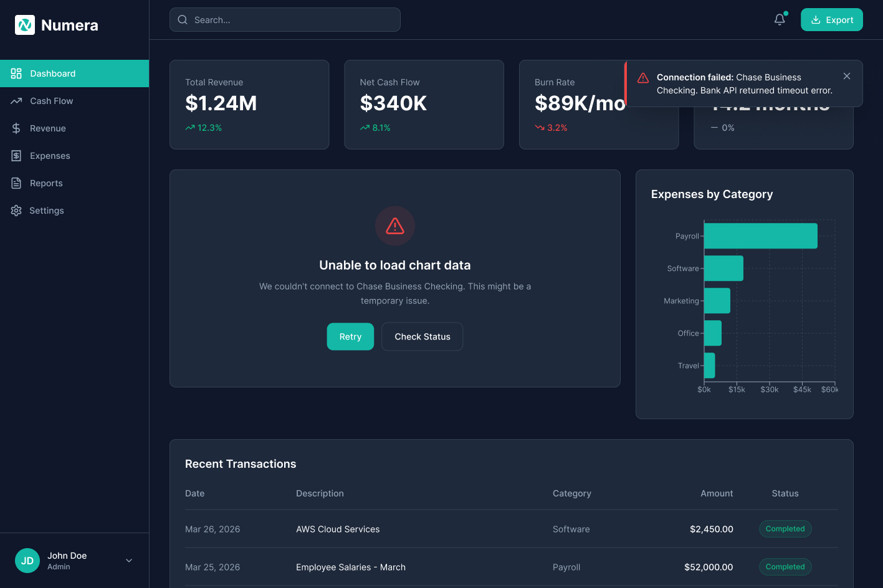The width and height of the screenshot is (883, 588).
Task: Navigate to Revenue section
Action: point(75,128)
